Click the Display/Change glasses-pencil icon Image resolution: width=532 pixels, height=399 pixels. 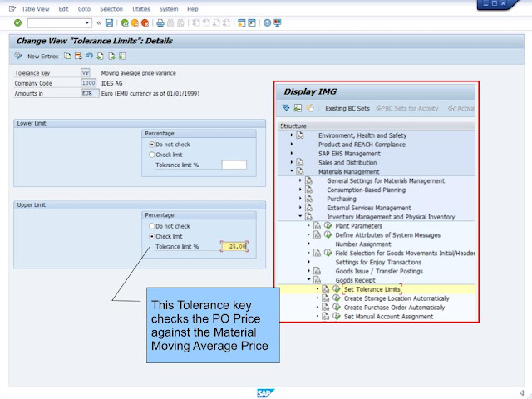pyautogui.click(x=18, y=56)
